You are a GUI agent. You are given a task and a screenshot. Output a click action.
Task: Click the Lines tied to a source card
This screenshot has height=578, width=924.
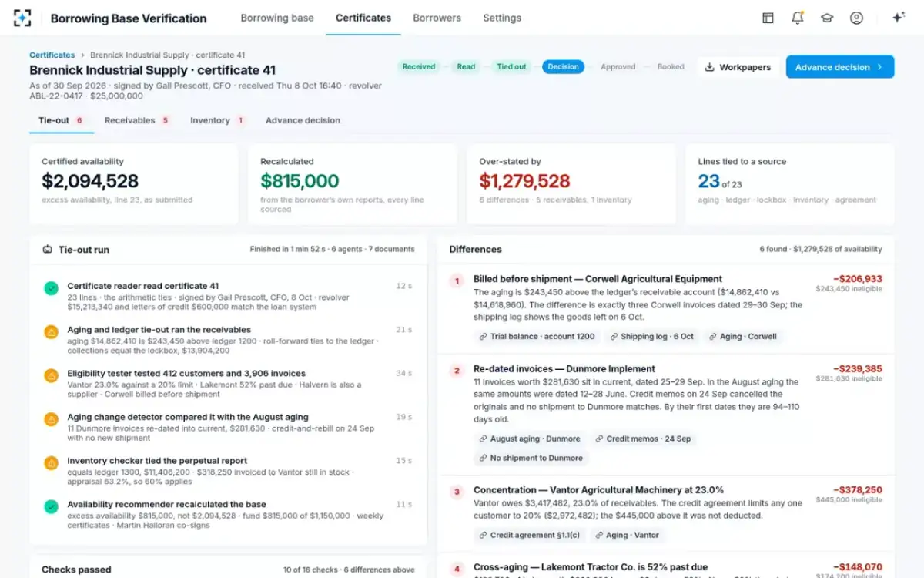(790, 184)
